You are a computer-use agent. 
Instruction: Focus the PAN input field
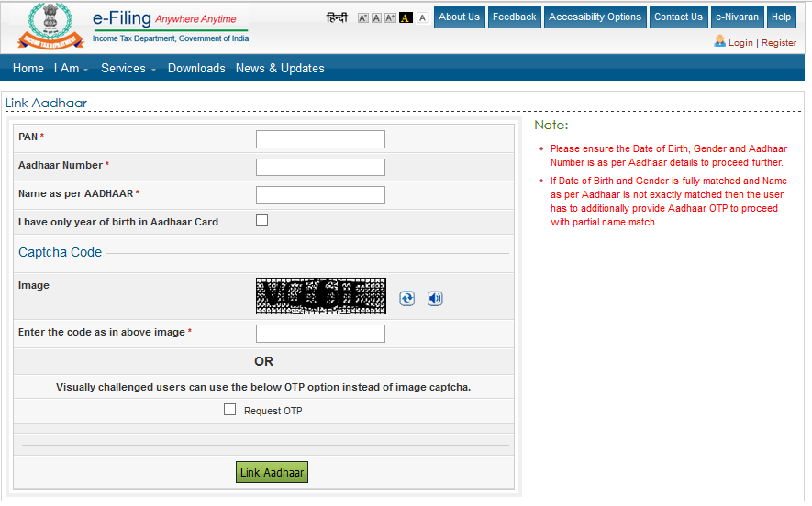click(320, 139)
